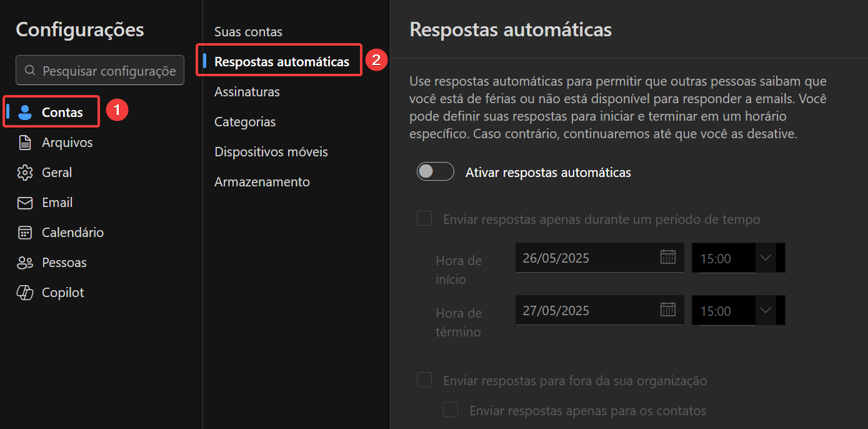Check Enviar respostas apenas durante um período
This screenshot has width=868, height=429.
(425, 219)
